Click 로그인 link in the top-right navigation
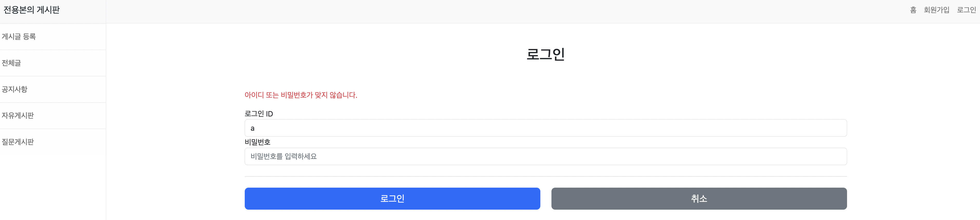 tap(966, 10)
